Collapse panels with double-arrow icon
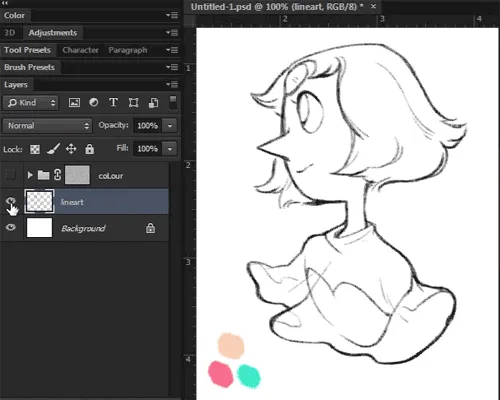The height and width of the screenshot is (400, 500). pyautogui.click(x=5, y=3)
